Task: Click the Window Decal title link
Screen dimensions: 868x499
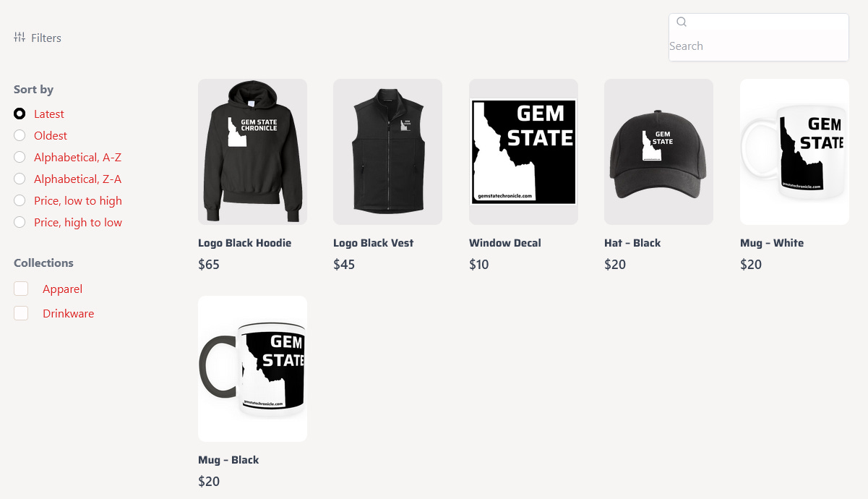Action: (x=504, y=243)
